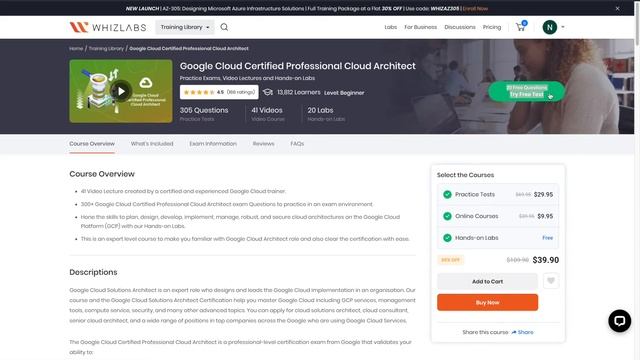Click the Select the Courses heading
The image size is (640, 360).
(465, 175)
